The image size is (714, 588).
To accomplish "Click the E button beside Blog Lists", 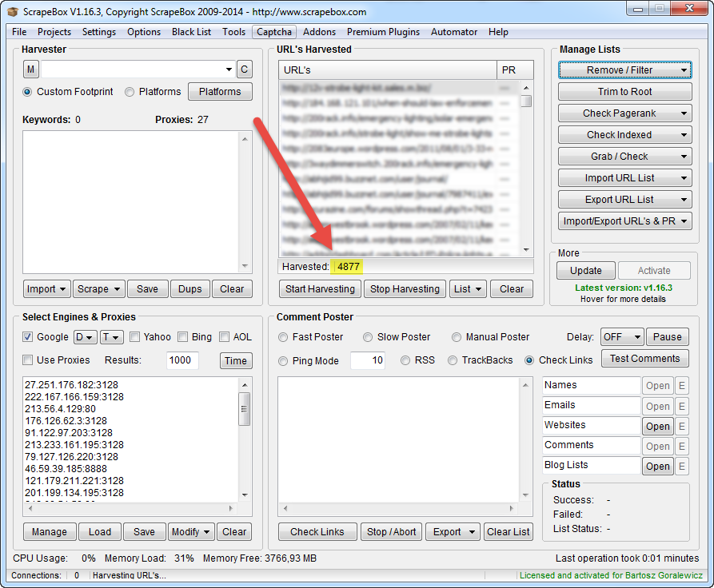I will click(682, 466).
